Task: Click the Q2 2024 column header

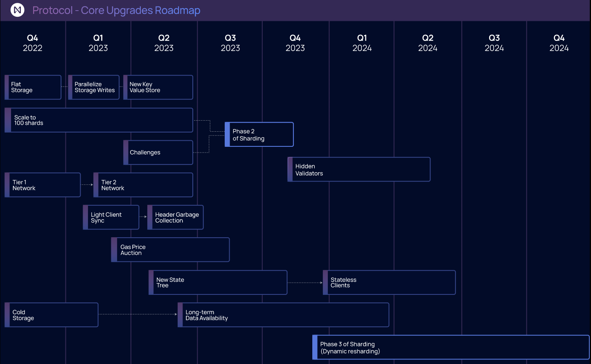Action: click(428, 43)
